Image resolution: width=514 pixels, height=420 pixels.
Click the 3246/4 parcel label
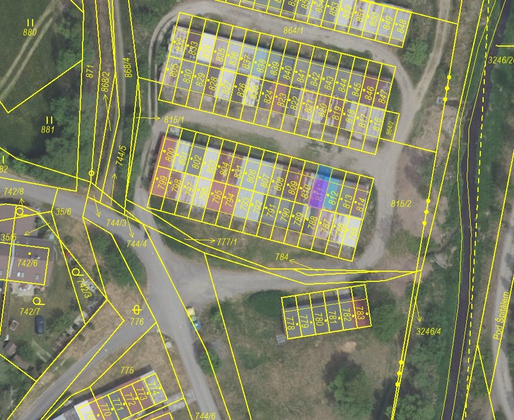pos(429,331)
